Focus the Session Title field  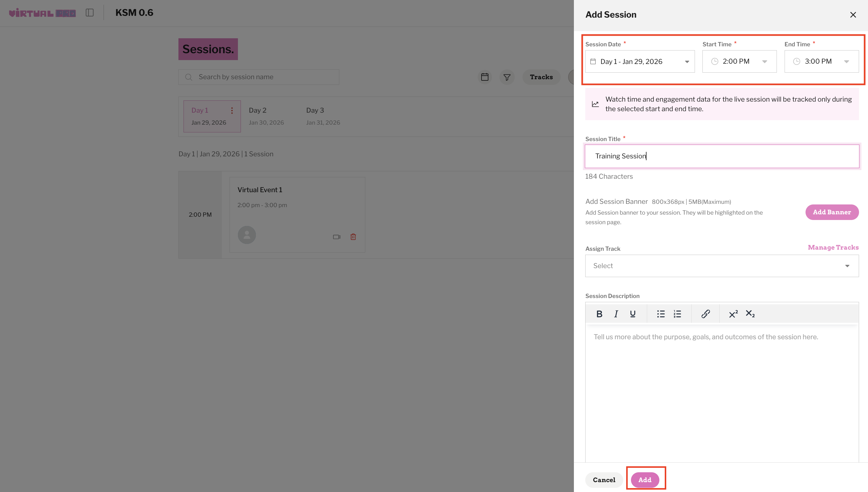[722, 156]
